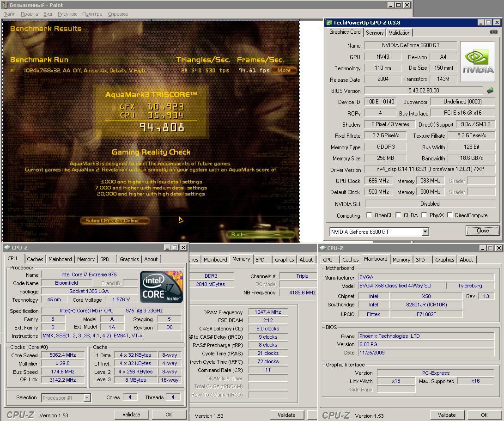Open the About tab in left CPU-Z

(151, 259)
